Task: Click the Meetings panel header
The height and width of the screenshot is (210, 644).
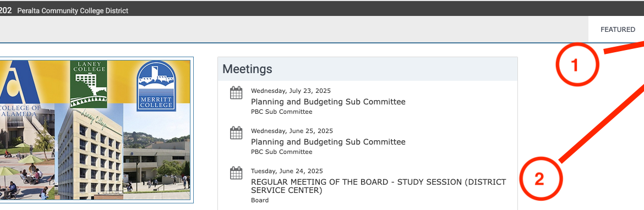Action: coord(368,69)
